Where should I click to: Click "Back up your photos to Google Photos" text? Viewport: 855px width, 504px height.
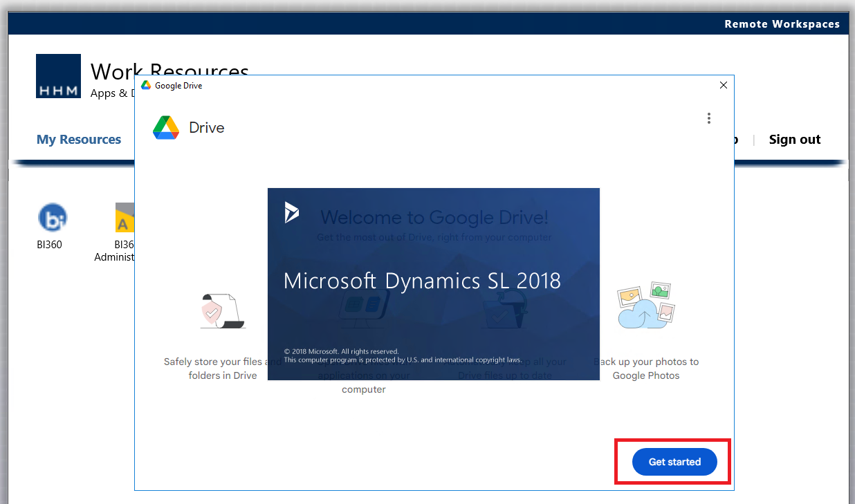tap(646, 368)
